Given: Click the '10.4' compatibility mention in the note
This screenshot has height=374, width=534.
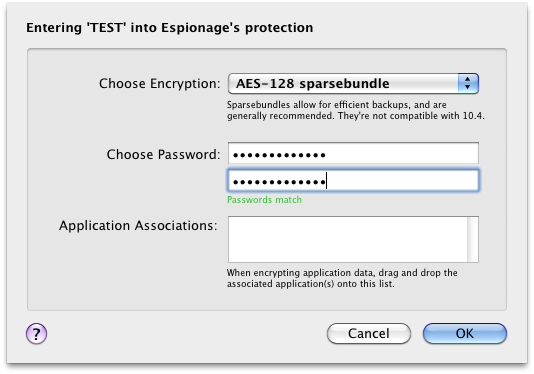Looking at the screenshot, I should point(472,116).
